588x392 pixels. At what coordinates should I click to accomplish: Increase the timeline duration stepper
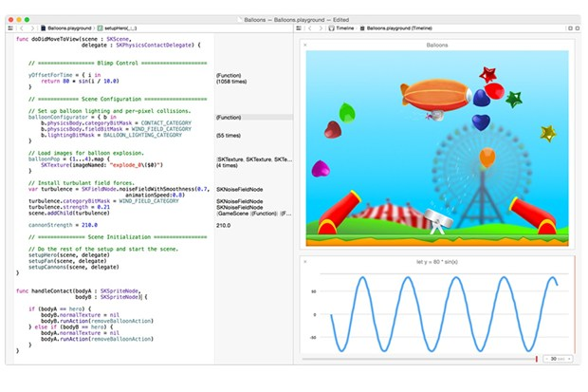point(569,359)
